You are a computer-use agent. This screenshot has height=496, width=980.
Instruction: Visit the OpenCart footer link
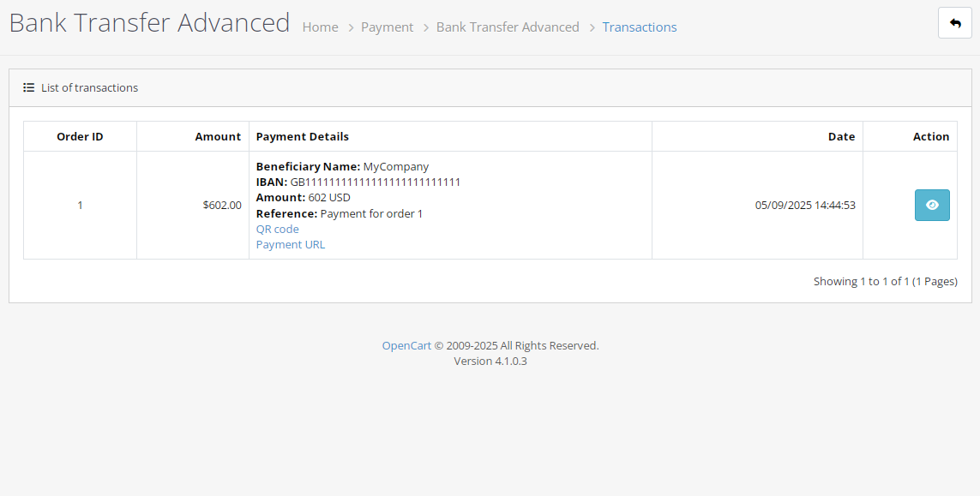point(406,345)
